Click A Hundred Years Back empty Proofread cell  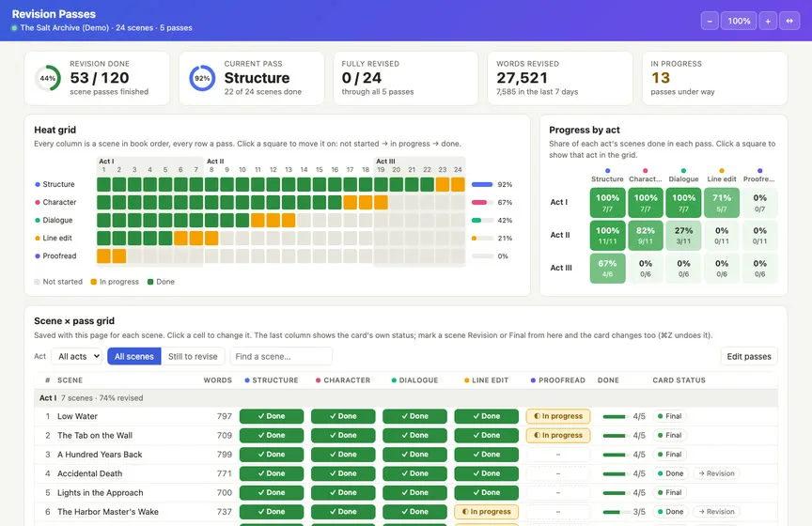point(558,455)
